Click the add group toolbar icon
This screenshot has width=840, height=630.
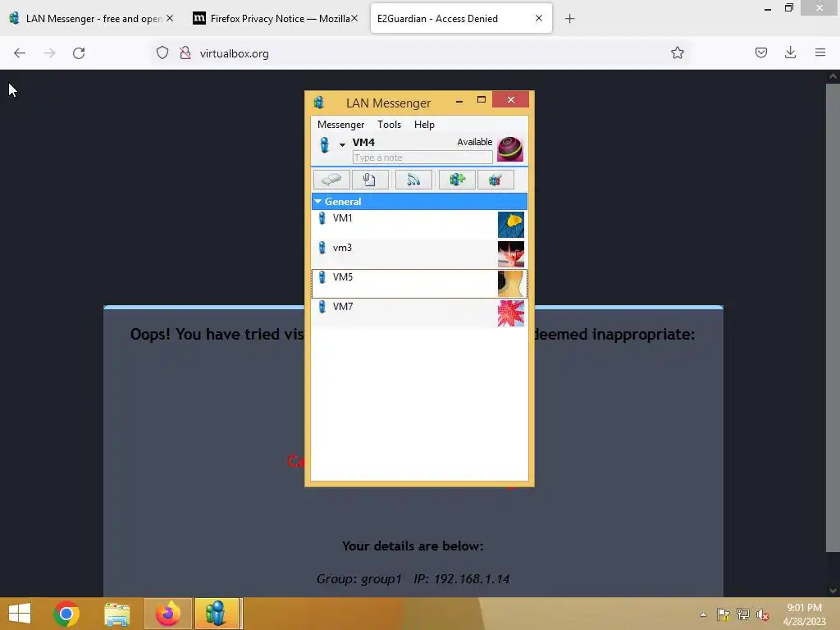coord(457,180)
